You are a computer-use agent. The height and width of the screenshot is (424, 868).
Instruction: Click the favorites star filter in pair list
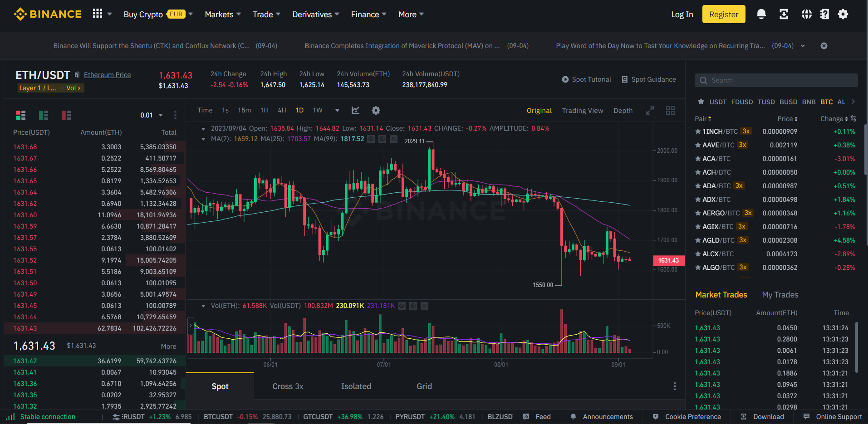click(701, 102)
